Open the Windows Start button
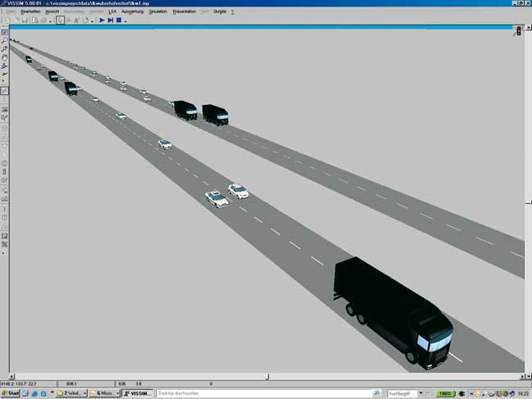532x399 pixels. pos(11,393)
